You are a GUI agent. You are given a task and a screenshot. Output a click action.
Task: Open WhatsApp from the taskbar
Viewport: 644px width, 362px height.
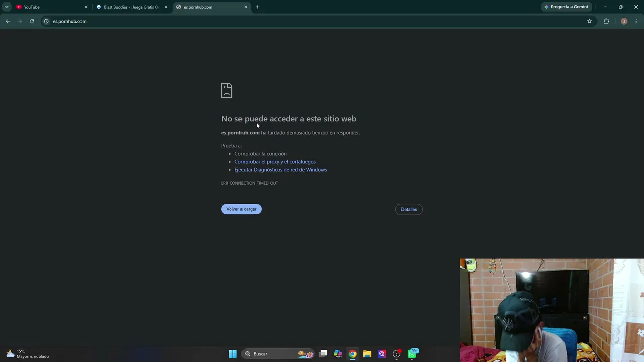[412, 354]
